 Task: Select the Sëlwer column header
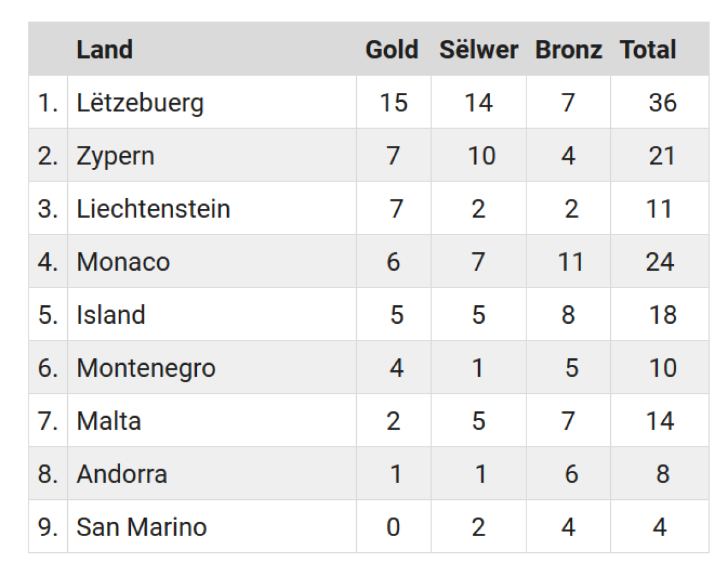[479, 50]
